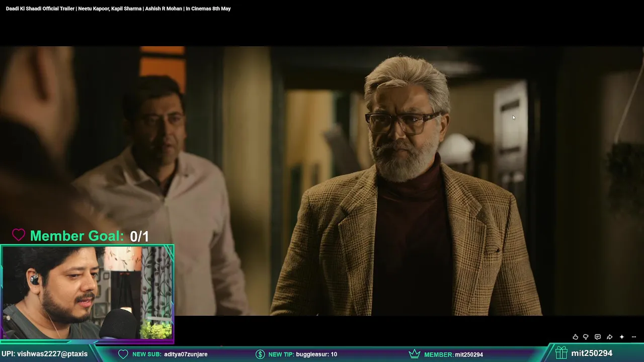Viewport: 644px width, 362px height.
Task: Open the three-dot more options menu
Action: (634, 337)
